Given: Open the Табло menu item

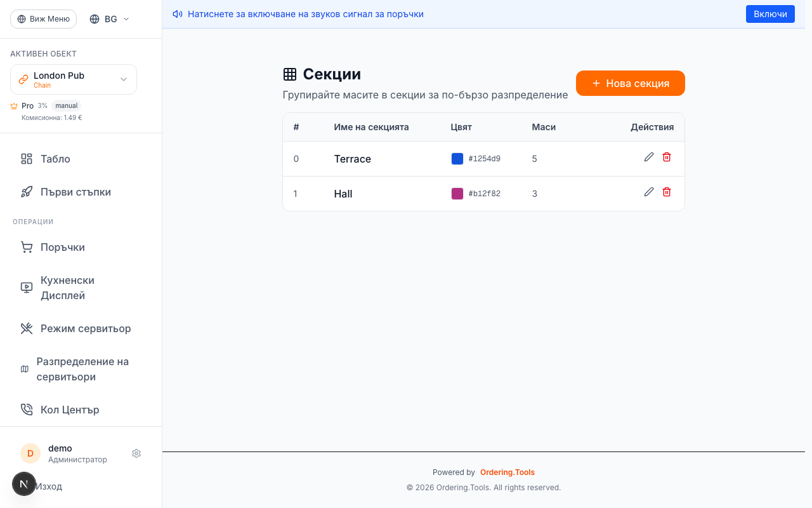Looking at the screenshot, I should [x=55, y=159].
